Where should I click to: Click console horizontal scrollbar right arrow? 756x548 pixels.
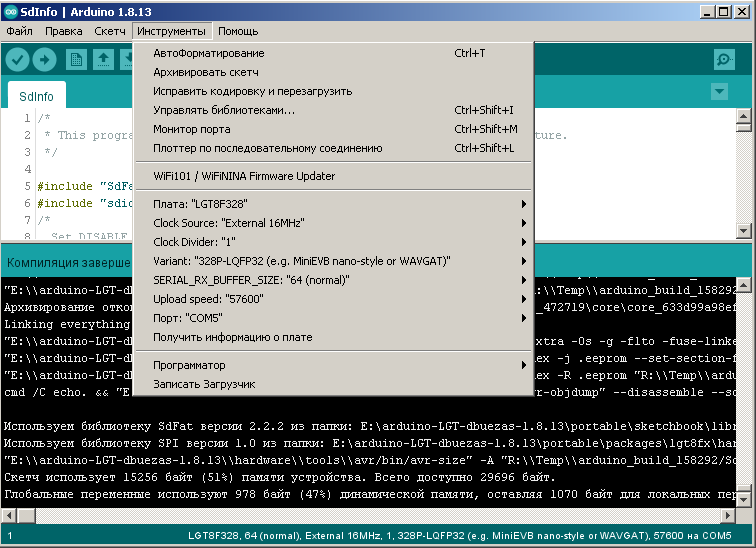[728, 516]
